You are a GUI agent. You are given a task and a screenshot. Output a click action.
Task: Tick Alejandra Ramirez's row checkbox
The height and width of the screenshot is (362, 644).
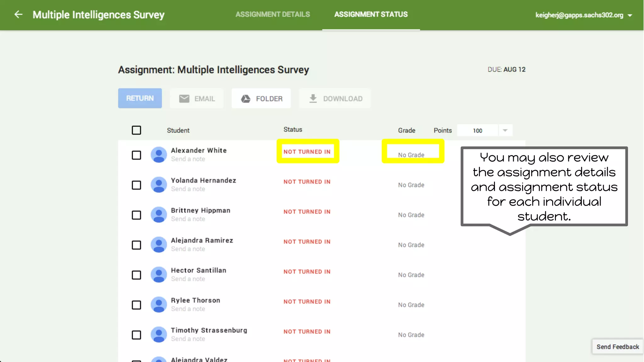coord(136,245)
